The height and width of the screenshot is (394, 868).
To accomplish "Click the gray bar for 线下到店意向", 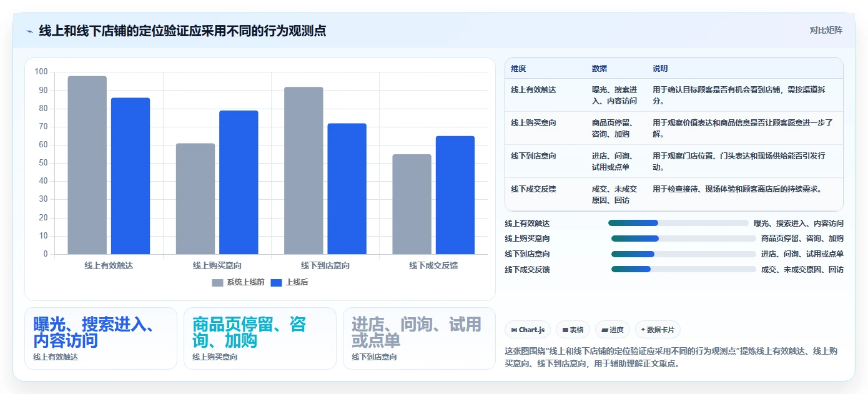I will [303, 170].
